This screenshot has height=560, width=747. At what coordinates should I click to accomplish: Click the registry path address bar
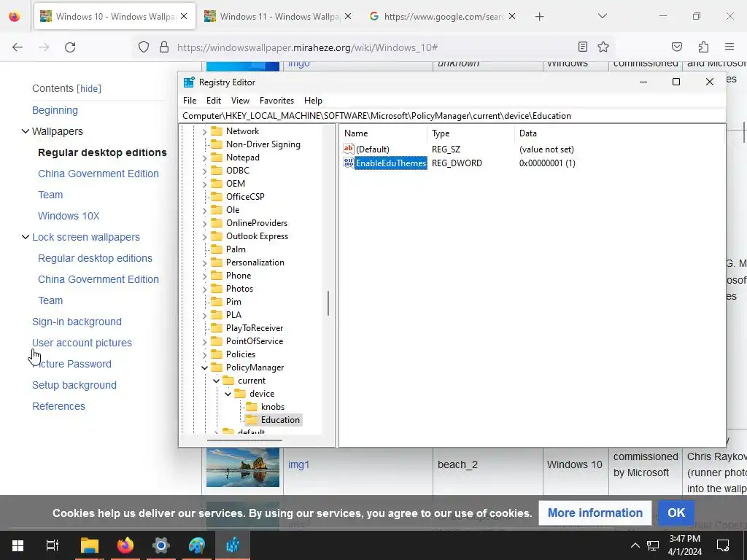[453, 116]
